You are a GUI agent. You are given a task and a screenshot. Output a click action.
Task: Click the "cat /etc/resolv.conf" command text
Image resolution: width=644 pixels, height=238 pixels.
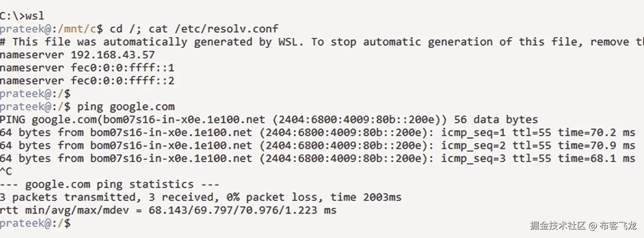pos(213,29)
